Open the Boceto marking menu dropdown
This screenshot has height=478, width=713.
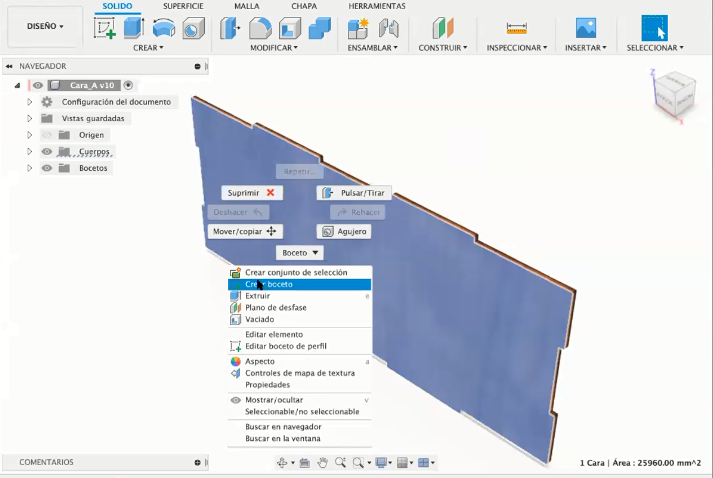[300, 253]
